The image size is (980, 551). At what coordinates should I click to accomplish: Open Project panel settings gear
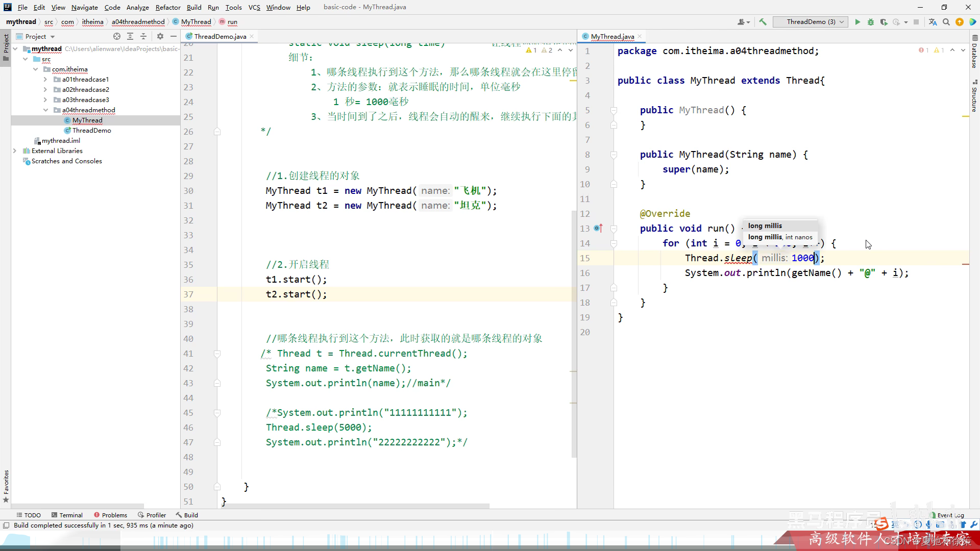(x=160, y=36)
